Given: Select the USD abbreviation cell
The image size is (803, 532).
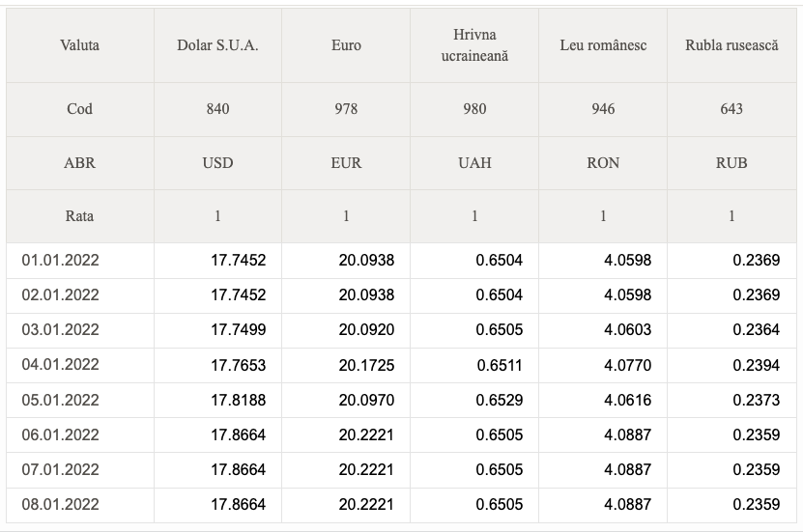Looking at the screenshot, I should click(x=217, y=162).
